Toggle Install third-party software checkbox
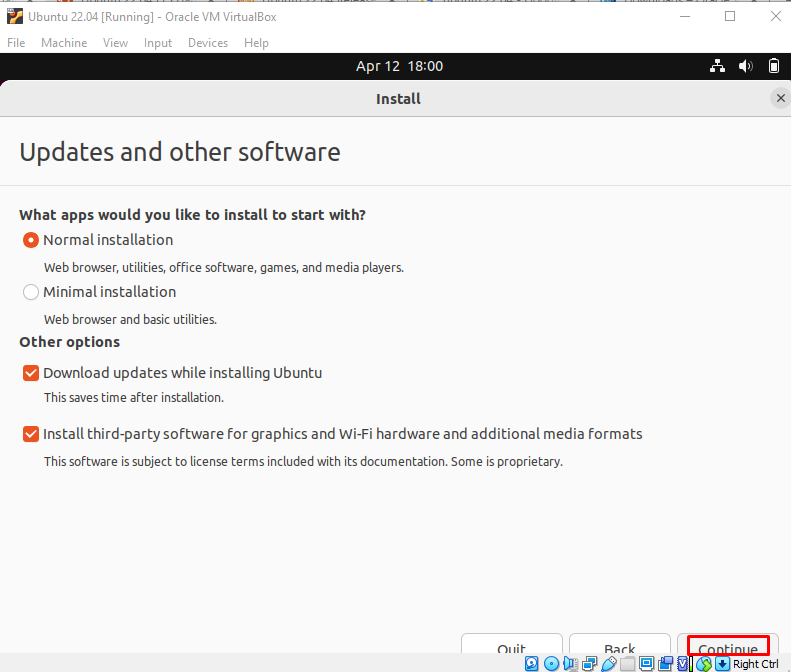This screenshot has width=791, height=672. click(x=31, y=434)
